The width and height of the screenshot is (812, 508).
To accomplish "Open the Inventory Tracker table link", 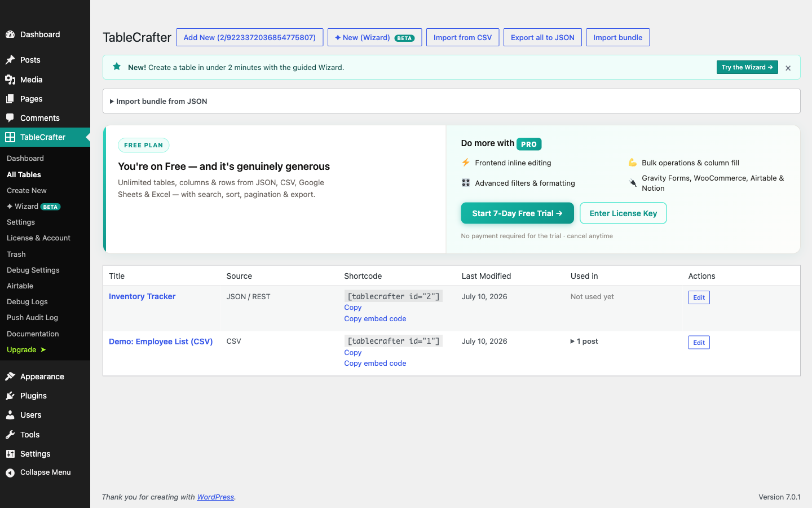I will coord(142,296).
